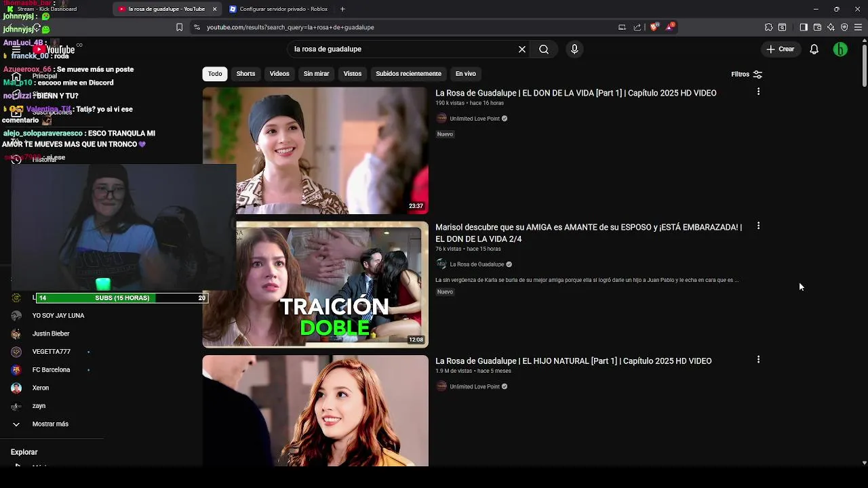This screenshot has width=868, height=488.
Task: Open a new browser tab with plus
Action: pyautogui.click(x=342, y=9)
